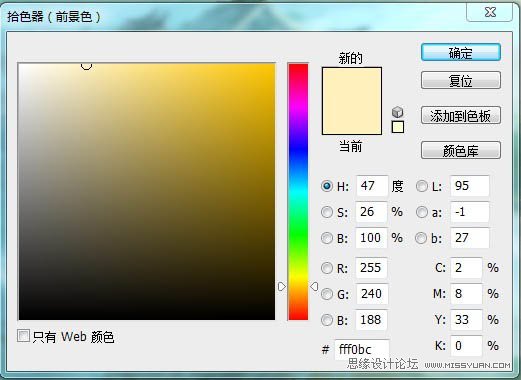
Task: Click 添加到色板 button
Action: (x=461, y=116)
